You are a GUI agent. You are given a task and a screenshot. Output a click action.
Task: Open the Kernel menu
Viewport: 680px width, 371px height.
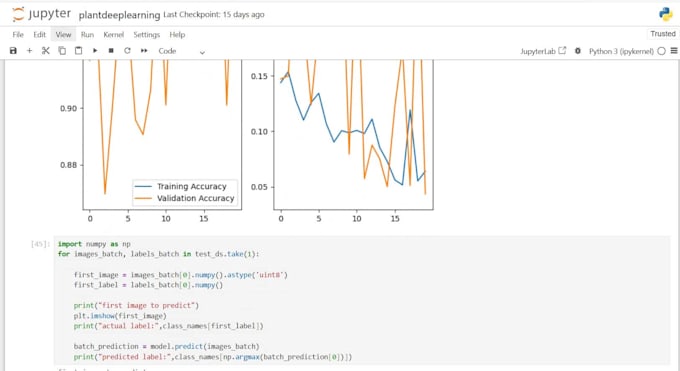tap(114, 35)
